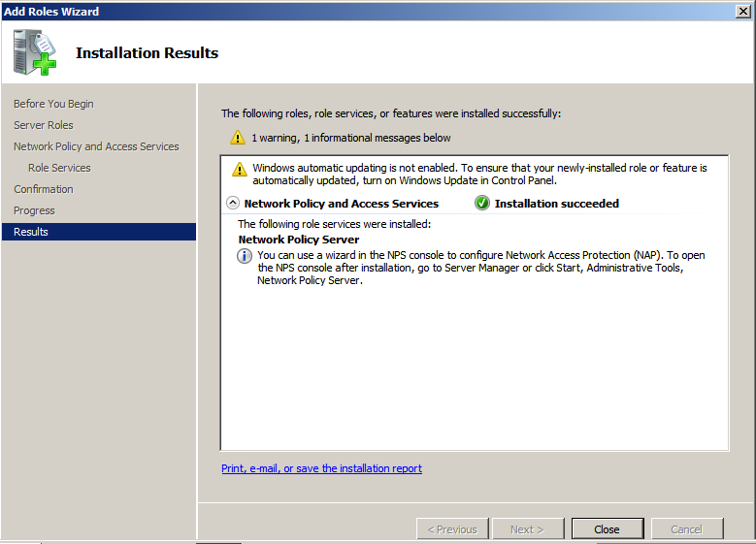
Task: Click warning icon next to Windows automatic updating
Action: point(240,169)
